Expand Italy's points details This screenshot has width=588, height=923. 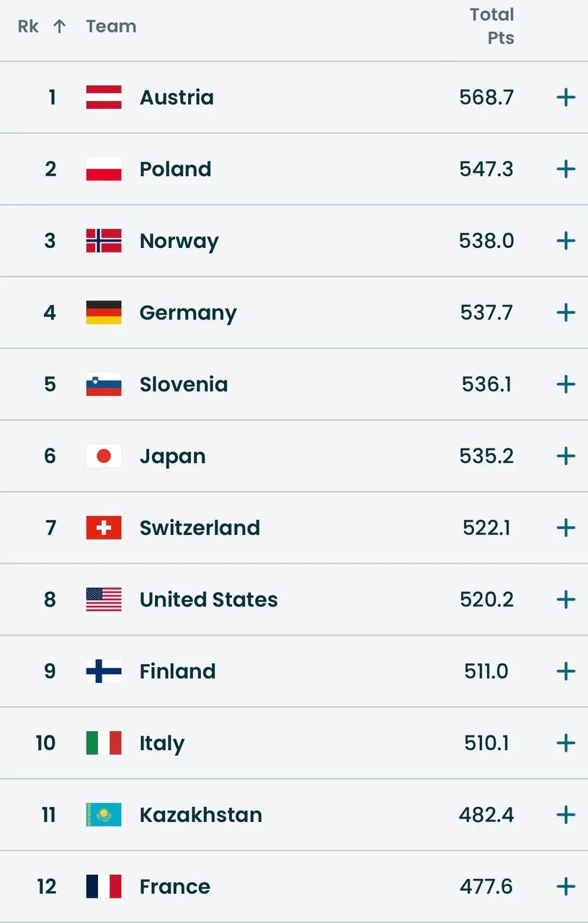566,743
